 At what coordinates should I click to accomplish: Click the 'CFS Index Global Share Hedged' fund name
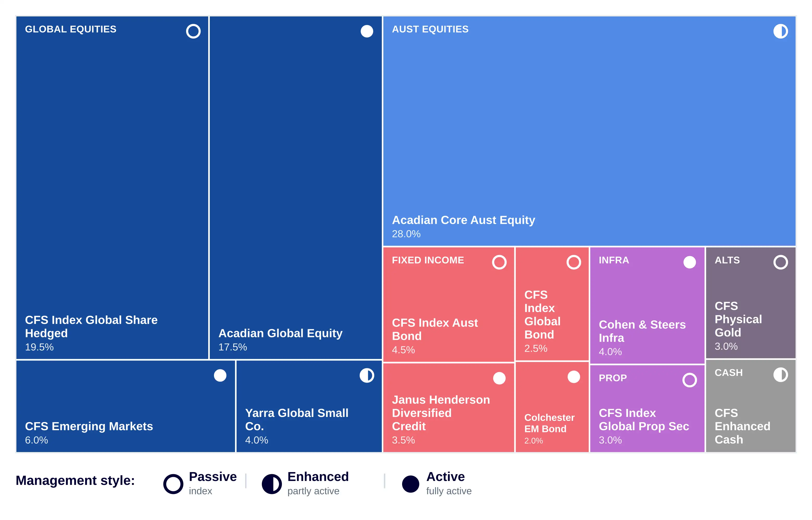click(x=91, y=327)
